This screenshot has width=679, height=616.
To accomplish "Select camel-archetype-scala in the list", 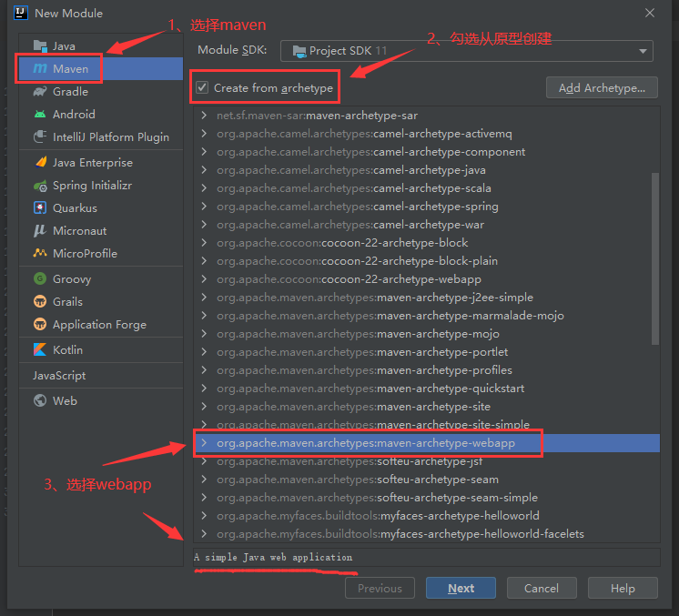I will click(x=427, y=187).
